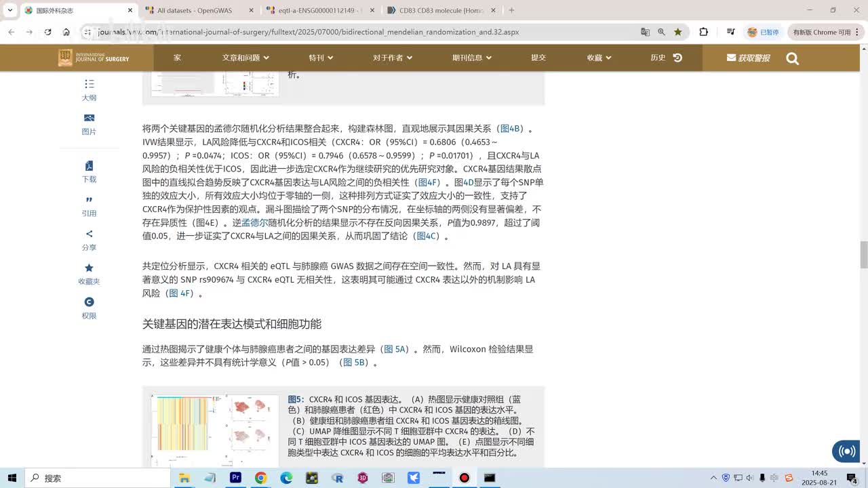
Task: Click the 孟德尔 hyperlink in the text
Action: [x=254, y=222]
